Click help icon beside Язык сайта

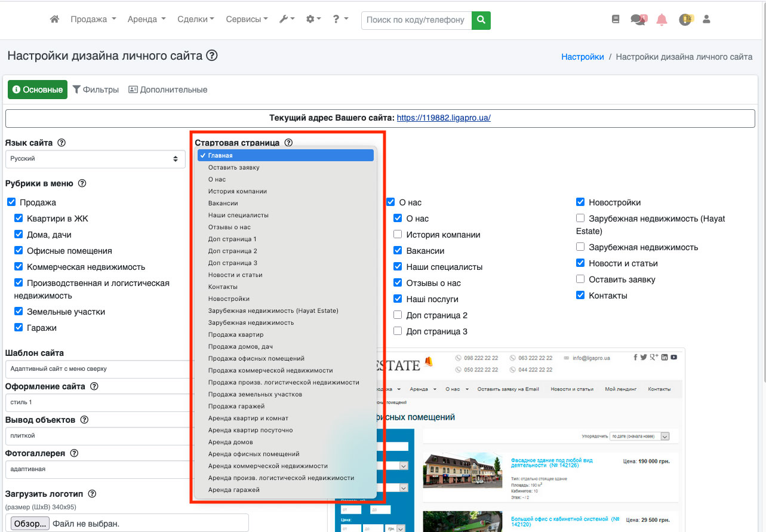[x=61, y=143]
